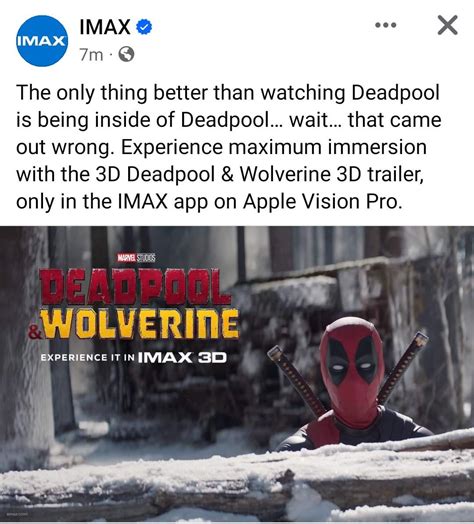Click the 7m post timestamp
This screenshot has height=524, width=474.
pos(91,54)
